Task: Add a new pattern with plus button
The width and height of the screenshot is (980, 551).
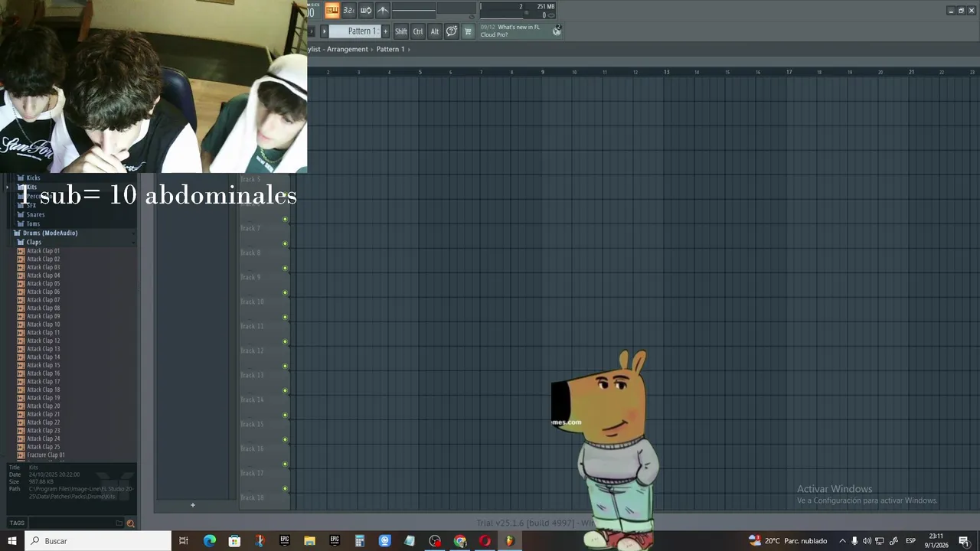Action: (x=385, y=31)
